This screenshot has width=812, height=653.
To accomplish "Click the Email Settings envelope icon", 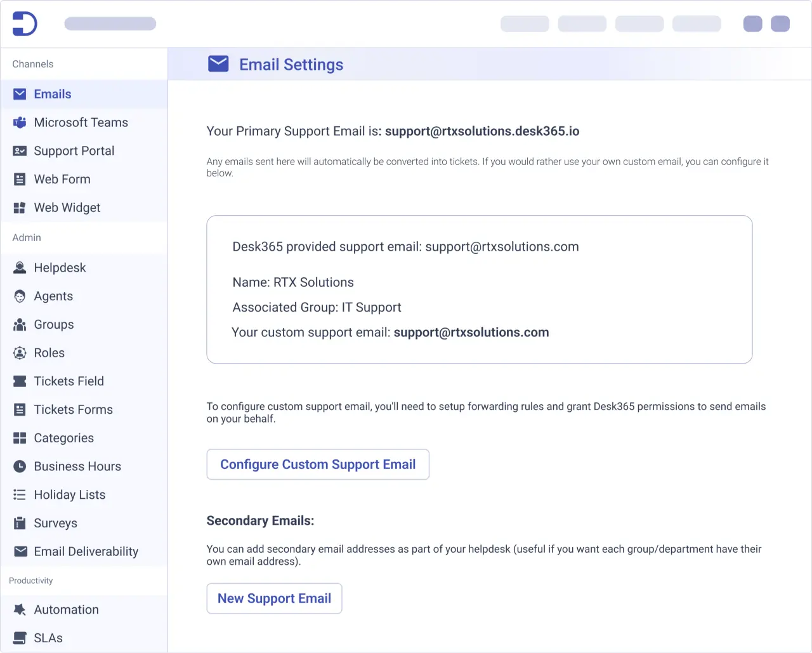I will coord(218,64).
